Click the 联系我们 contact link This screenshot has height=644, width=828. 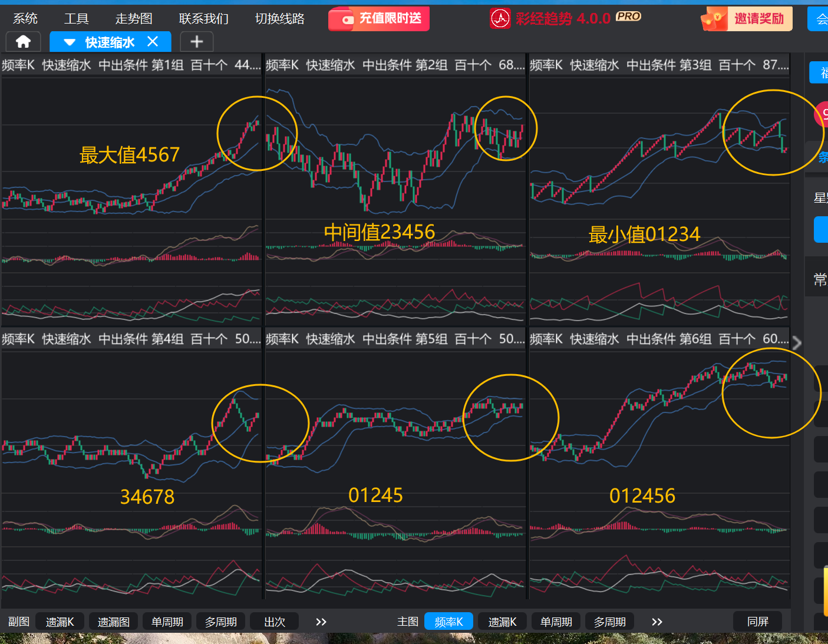(203, 19)
